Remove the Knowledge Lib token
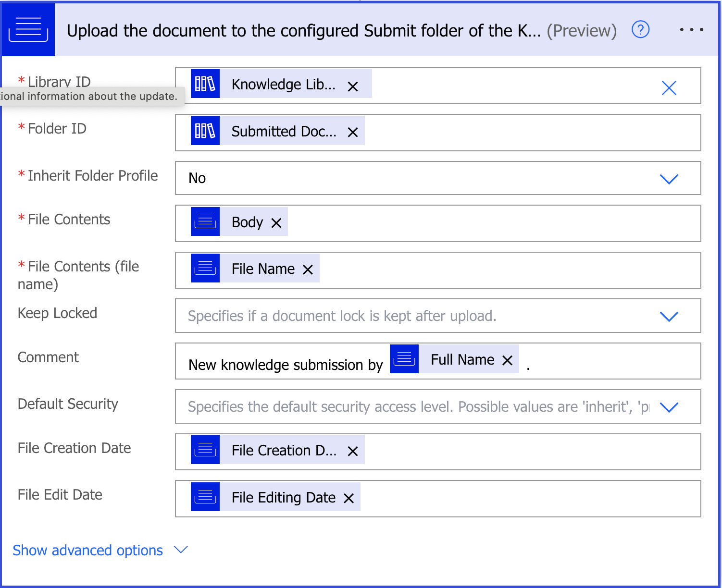The image size is (722, 588). (x=353, y=86)
